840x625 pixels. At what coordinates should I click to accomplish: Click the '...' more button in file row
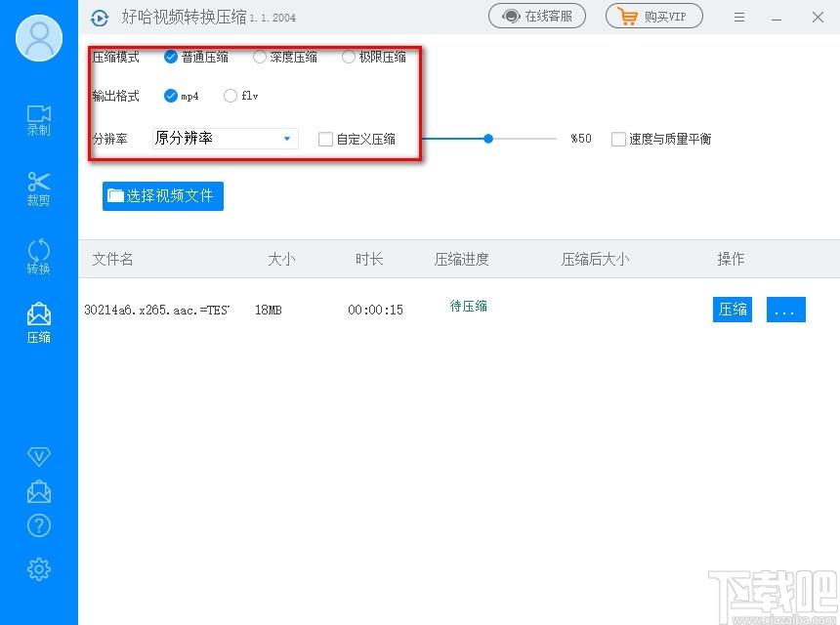(786, 310)
